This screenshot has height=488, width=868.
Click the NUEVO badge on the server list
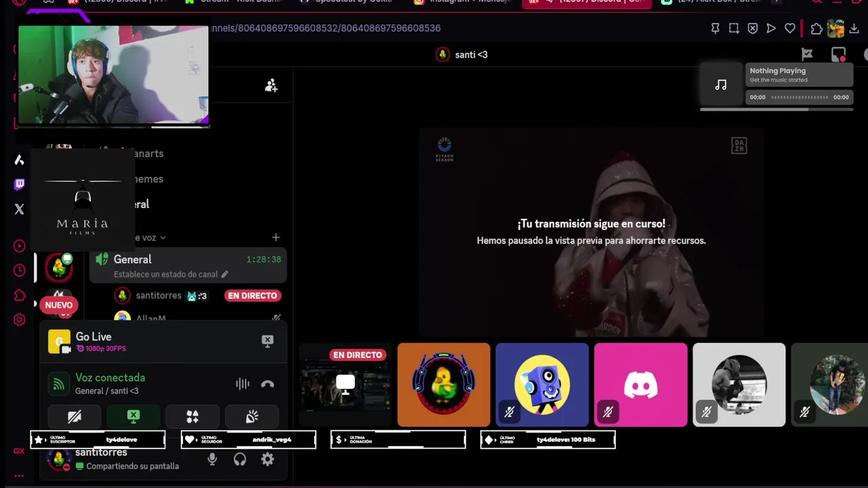point(58,305)
